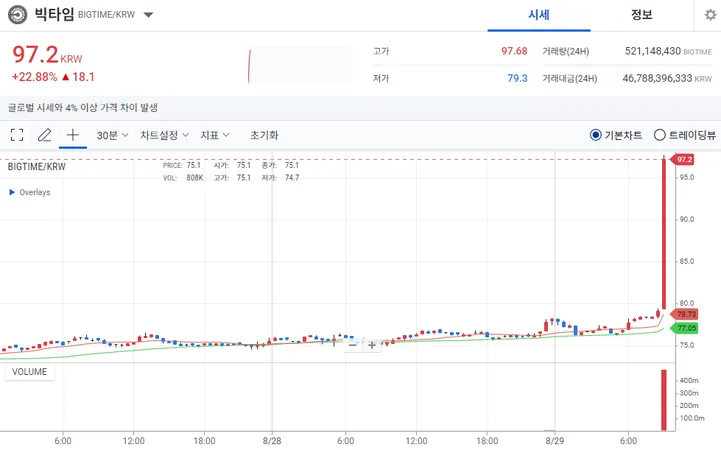
Task: Open the 차트설정 dropdown
Action: click(164, 135)
